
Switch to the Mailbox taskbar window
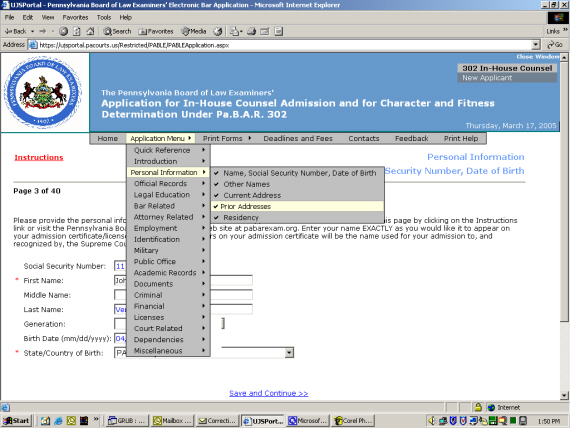pos(172,421)
